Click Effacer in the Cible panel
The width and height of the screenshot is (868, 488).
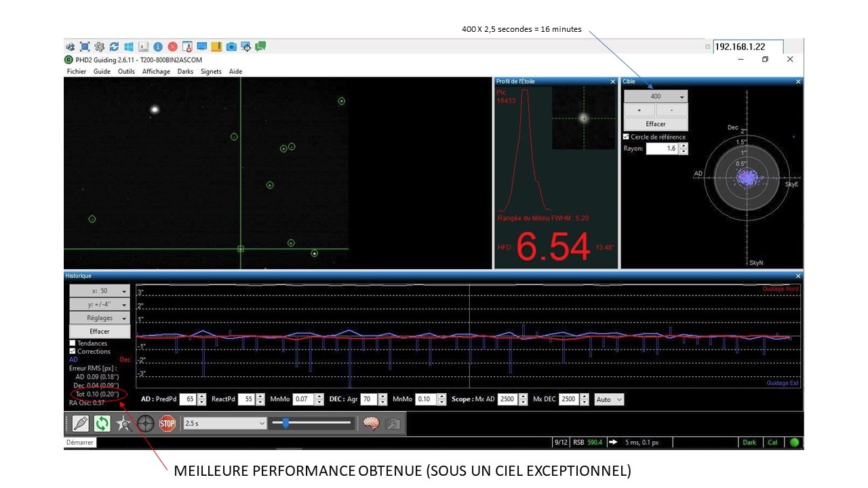[x=656, y=124]
